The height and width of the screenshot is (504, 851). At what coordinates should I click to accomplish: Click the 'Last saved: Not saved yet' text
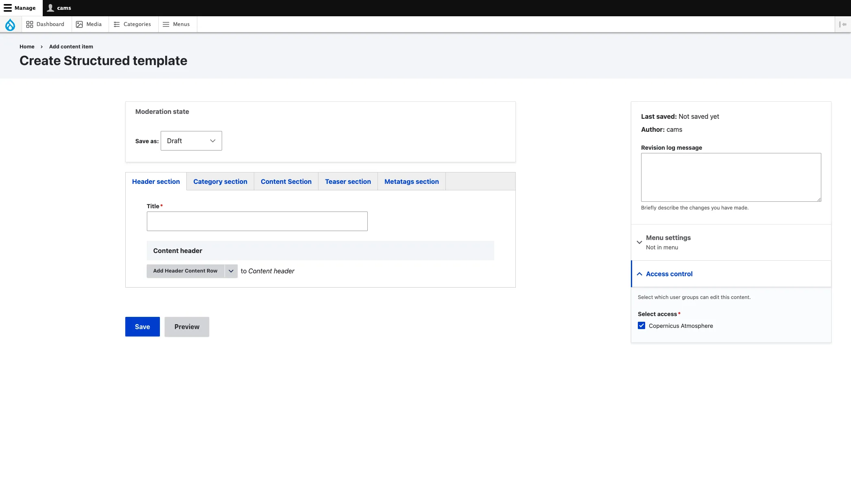[680, 116]
